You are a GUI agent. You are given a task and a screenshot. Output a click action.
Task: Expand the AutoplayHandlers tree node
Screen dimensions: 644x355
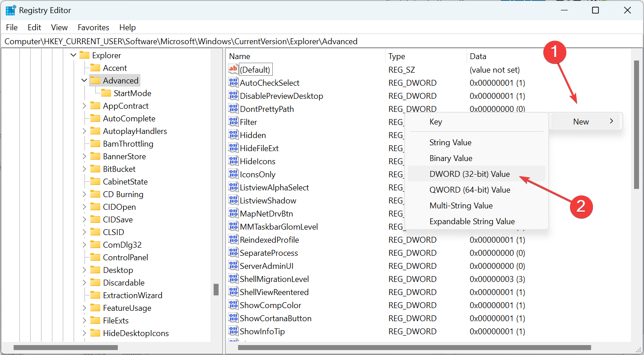click(84, 131)
